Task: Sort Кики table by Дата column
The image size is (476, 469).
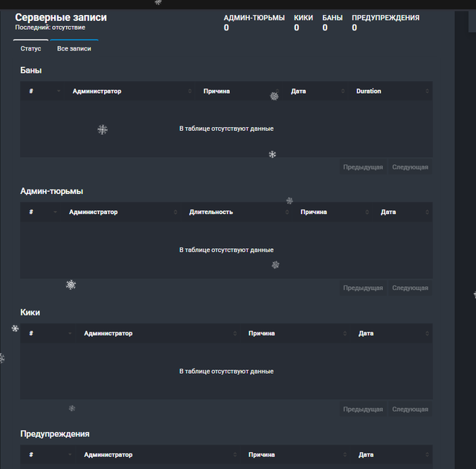Action: 391,334
